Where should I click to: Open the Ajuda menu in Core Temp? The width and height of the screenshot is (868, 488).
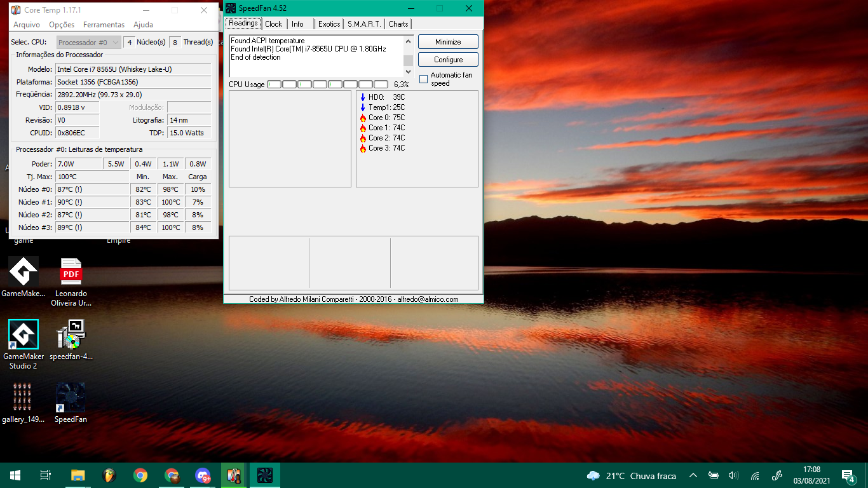coord(144,25)
